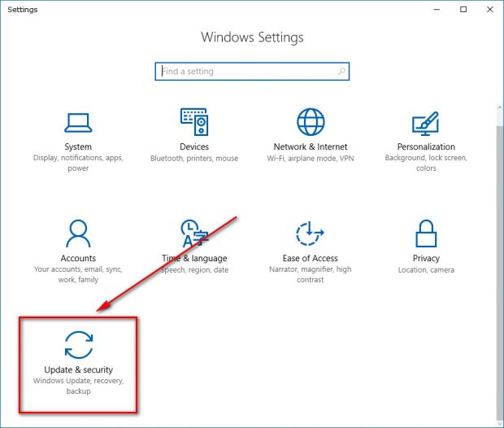Click the search magnifier icon
The height and width of the screenshot is (428, 504).
341,71
